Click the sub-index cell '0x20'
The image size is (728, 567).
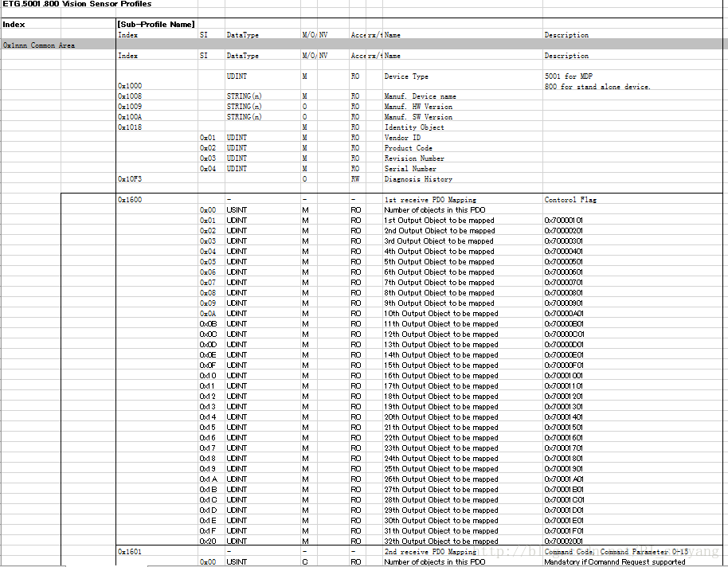pos(208,542)
